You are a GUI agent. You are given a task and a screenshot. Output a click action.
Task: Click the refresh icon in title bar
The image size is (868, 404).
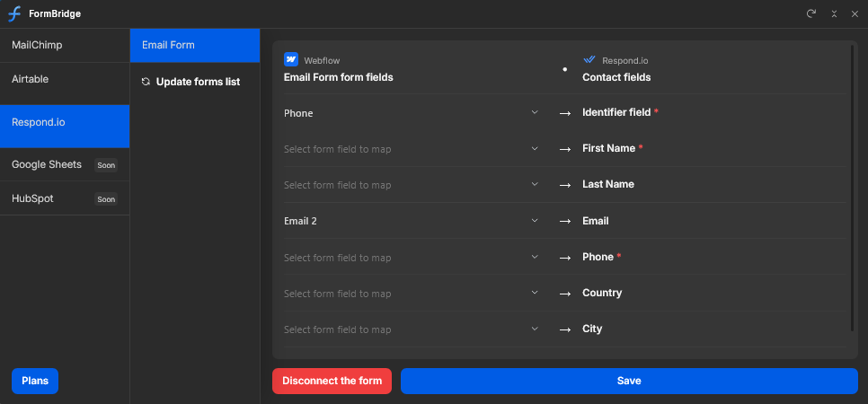pos(811,13)
